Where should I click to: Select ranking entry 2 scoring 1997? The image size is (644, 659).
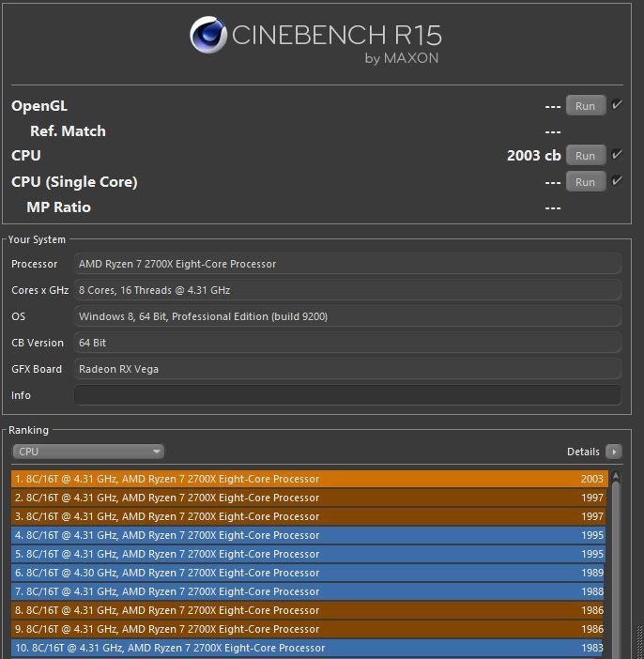click(309, 498)
